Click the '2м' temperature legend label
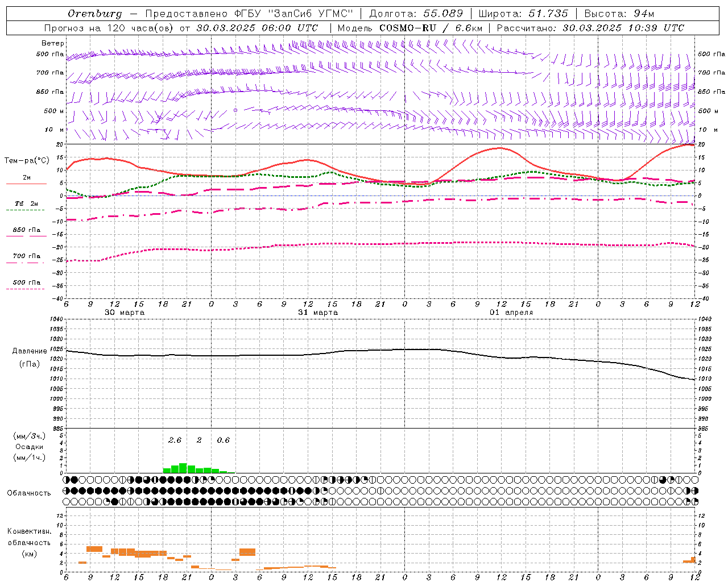Screen dimensions: 728x582 click(x=27, y=178)
